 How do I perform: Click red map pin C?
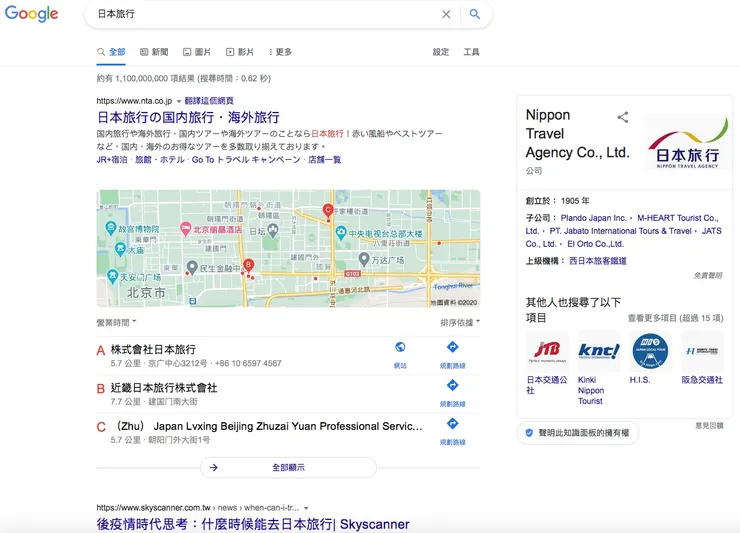(x=328, y=211)
